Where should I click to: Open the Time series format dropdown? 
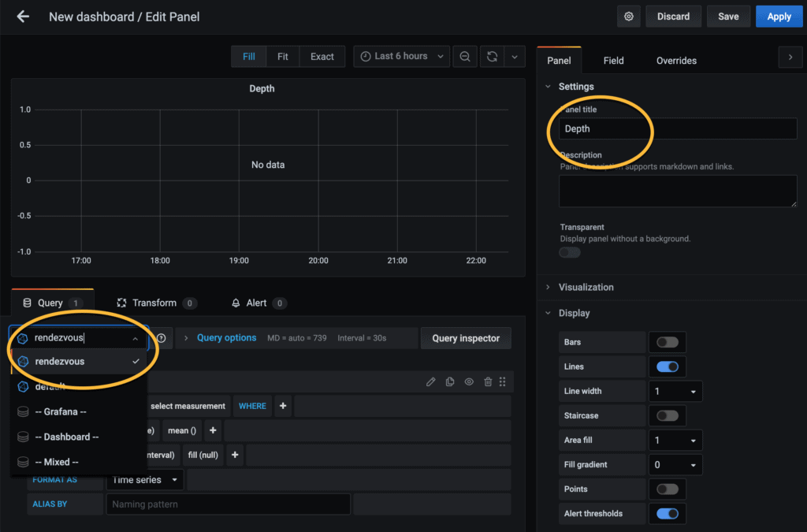click(145, 479)
